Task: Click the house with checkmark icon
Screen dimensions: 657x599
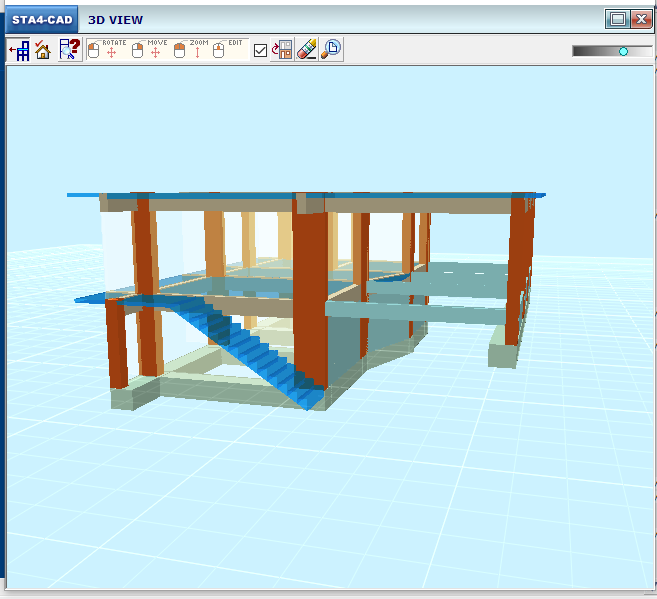Action: pos(43,50)
